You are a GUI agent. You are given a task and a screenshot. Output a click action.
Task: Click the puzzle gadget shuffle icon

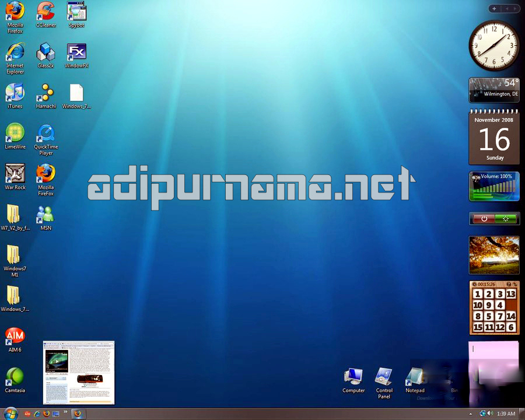[515, 284]
